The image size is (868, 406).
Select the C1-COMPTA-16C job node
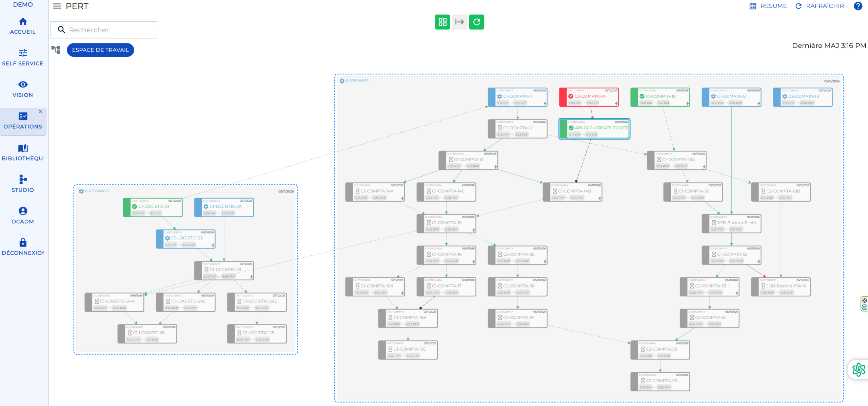pos(408,350)
